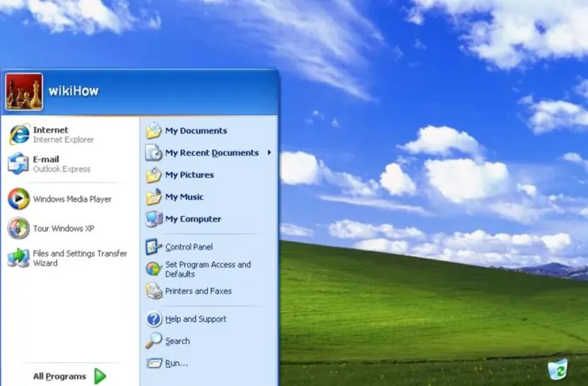
Task: Click the Run dialog icon
Action: (x=154, y=363)
